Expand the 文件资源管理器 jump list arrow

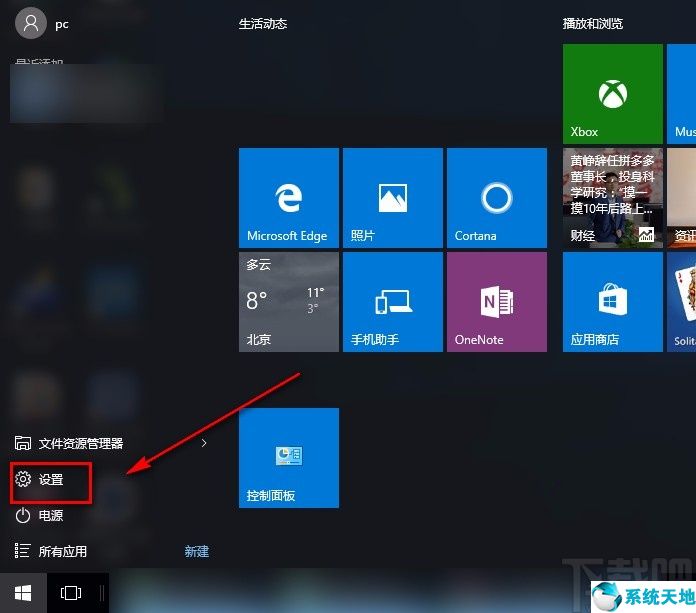click(204, 443)
